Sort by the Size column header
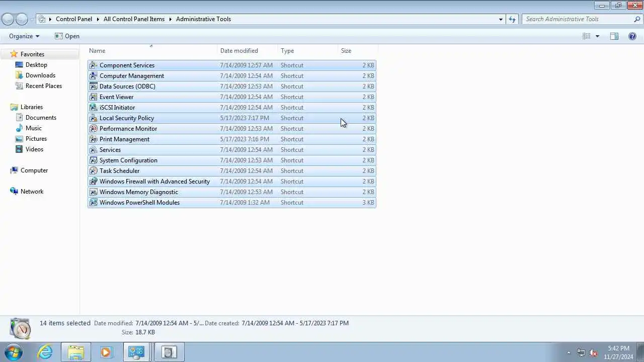Viewport: 644px width, 362px height. 358,51
